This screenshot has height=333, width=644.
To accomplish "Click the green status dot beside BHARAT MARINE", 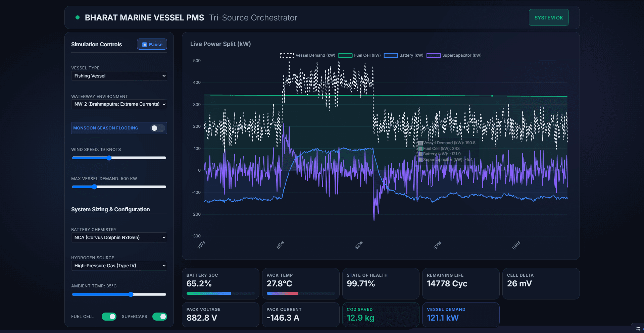I will coord(78,17).
